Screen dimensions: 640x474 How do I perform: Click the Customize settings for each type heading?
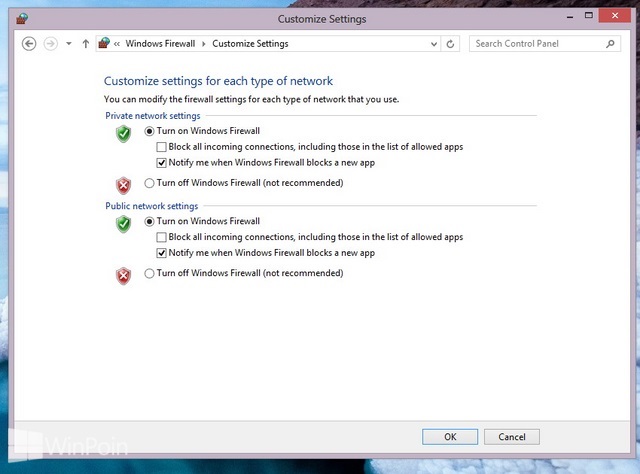(218, 81)
